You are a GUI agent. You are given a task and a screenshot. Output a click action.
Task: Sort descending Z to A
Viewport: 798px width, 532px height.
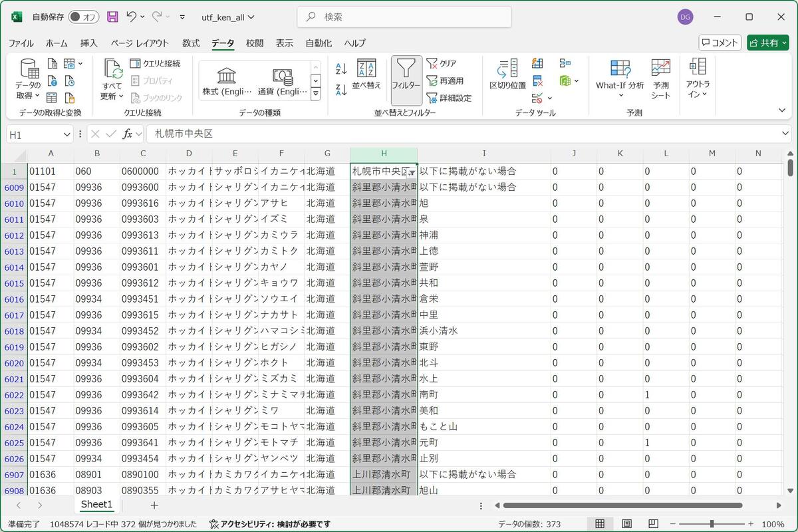pyautogui.click(x=341, y=90)
